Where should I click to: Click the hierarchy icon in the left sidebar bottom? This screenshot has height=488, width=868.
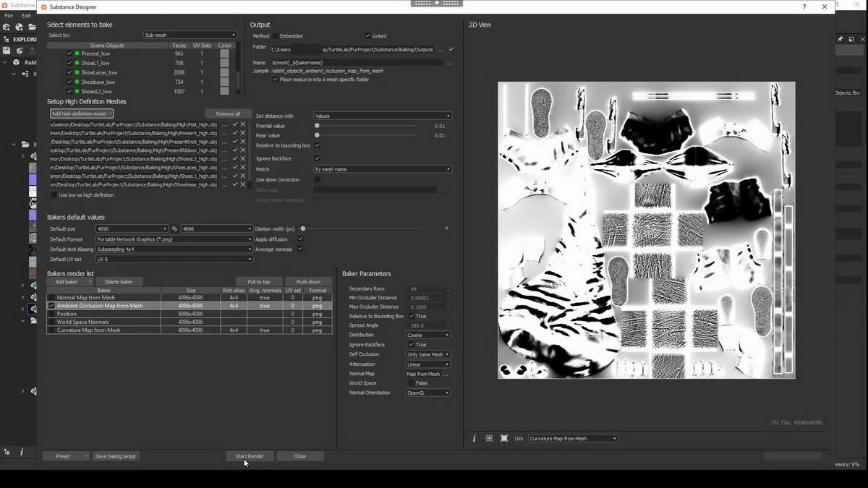pyautogui.click(x=7, y=452)
